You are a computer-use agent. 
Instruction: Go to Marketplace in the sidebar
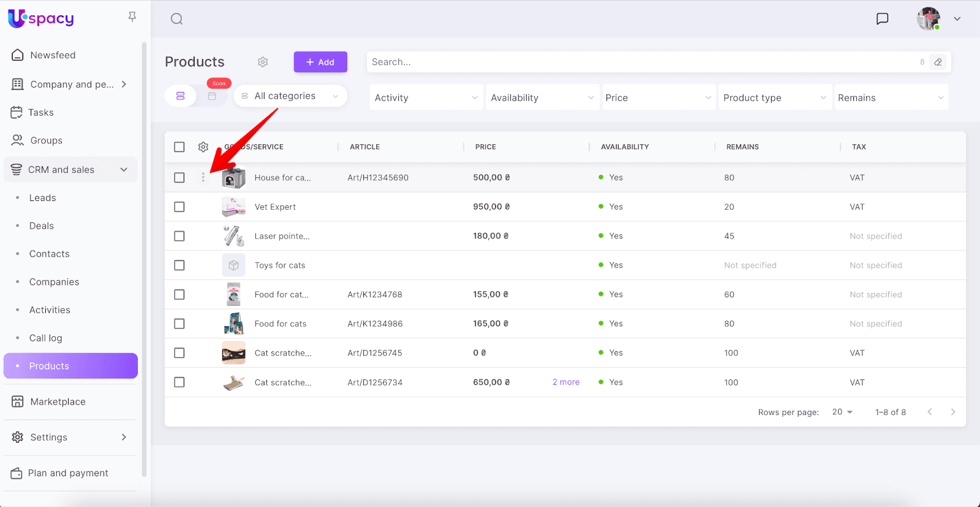click(x=58, y=402)
